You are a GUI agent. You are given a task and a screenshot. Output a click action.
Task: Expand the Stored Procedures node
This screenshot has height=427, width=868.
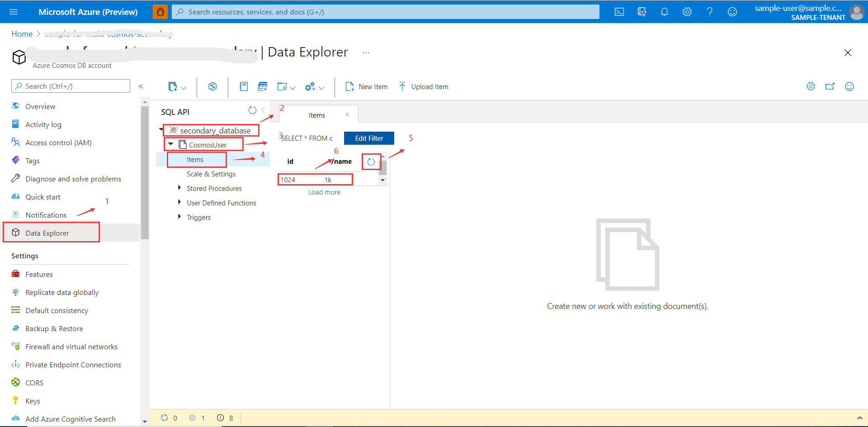(x=179, y=188)
